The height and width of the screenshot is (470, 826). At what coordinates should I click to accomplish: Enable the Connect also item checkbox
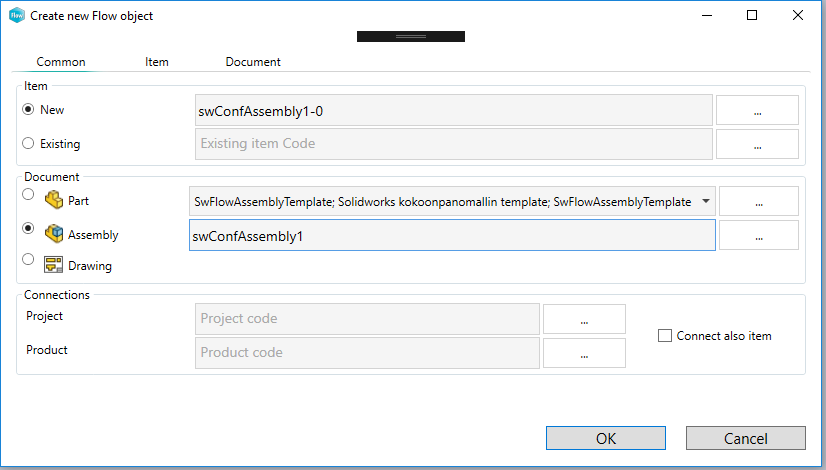tap(665, 336)
